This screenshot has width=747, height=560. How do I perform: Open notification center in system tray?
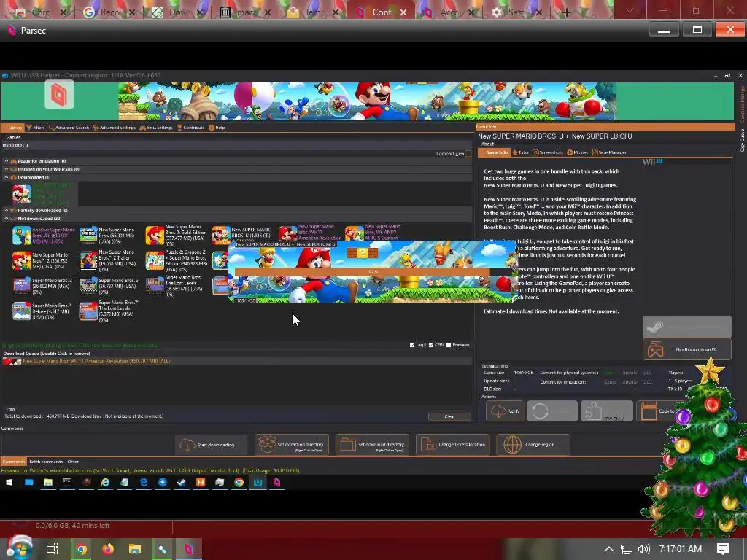tap(723, 549)
